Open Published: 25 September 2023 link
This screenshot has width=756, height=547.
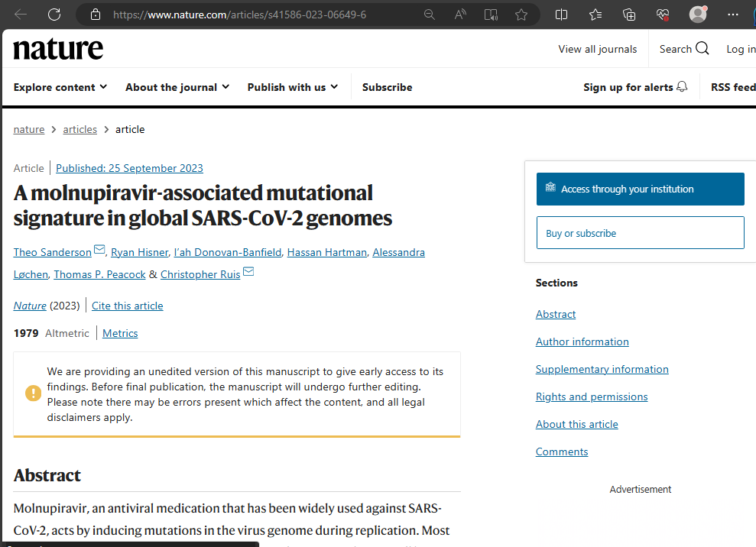pyautogui.click(x=129, y=168)
